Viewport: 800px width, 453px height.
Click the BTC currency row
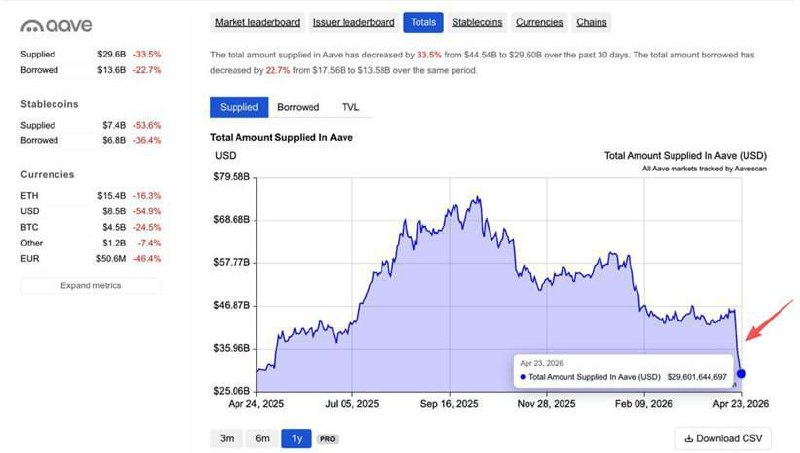coord(90,226)
